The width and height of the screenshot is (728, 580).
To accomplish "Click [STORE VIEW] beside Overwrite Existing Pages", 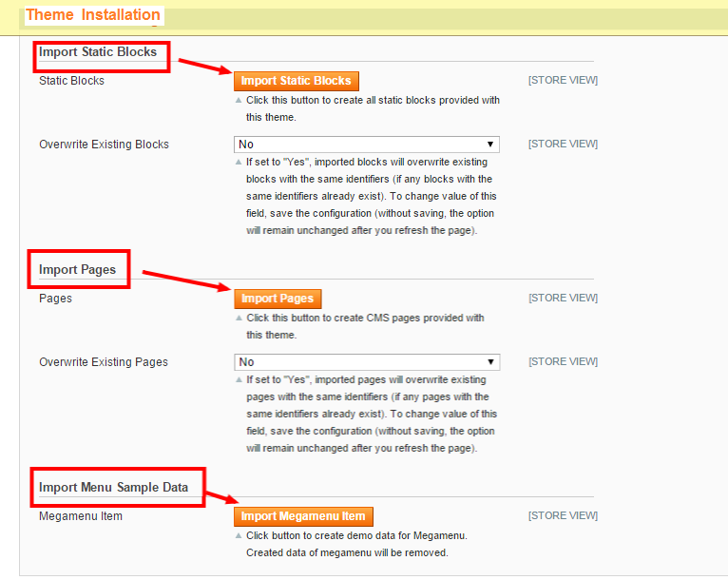I will pyautogui.click(x=563, y=361).
